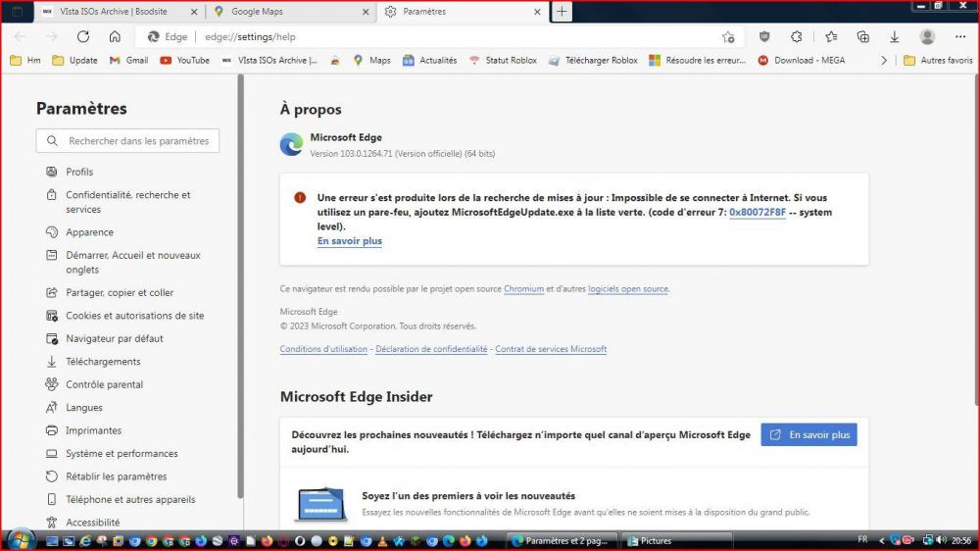Reload the page with the Refresh icon
980x551 pixels.
click(x=83, y=37)
